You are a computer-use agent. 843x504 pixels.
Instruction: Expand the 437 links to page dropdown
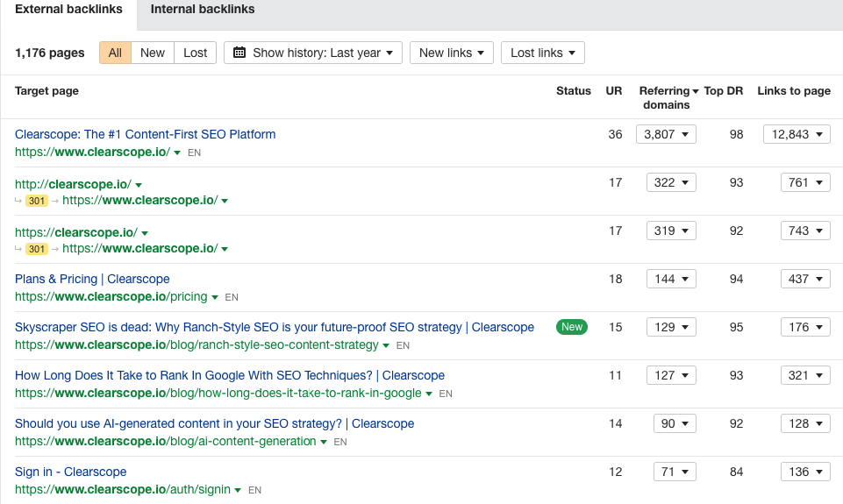coord(805,279)
